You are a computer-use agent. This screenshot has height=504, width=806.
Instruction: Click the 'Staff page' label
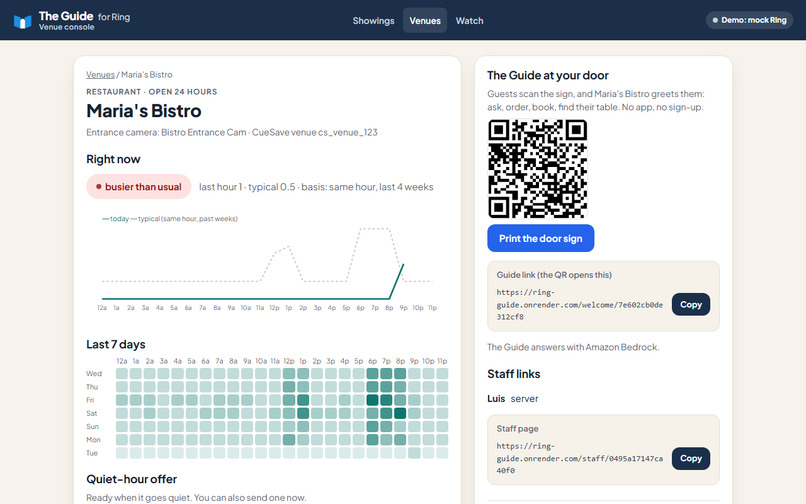click(518, 428)
